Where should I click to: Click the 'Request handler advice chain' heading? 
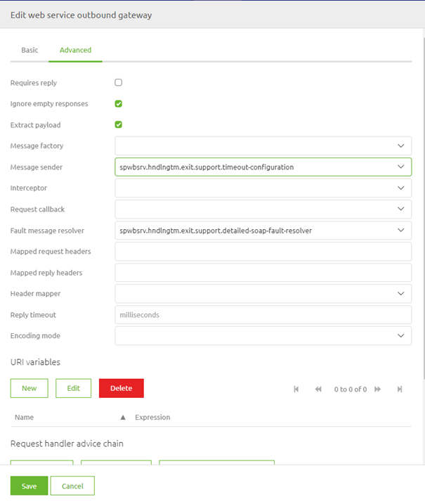tap(67, 444)
